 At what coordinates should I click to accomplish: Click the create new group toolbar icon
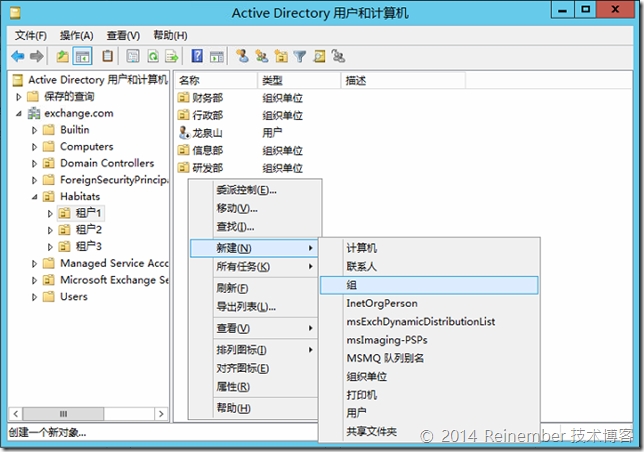point(262,56)
